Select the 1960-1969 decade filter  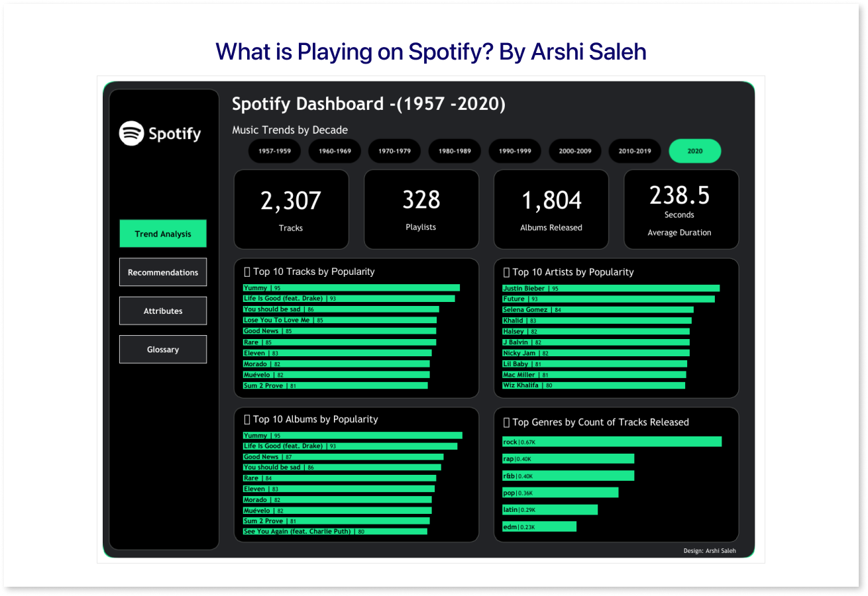pyautogui.click(x=335, y=151)
